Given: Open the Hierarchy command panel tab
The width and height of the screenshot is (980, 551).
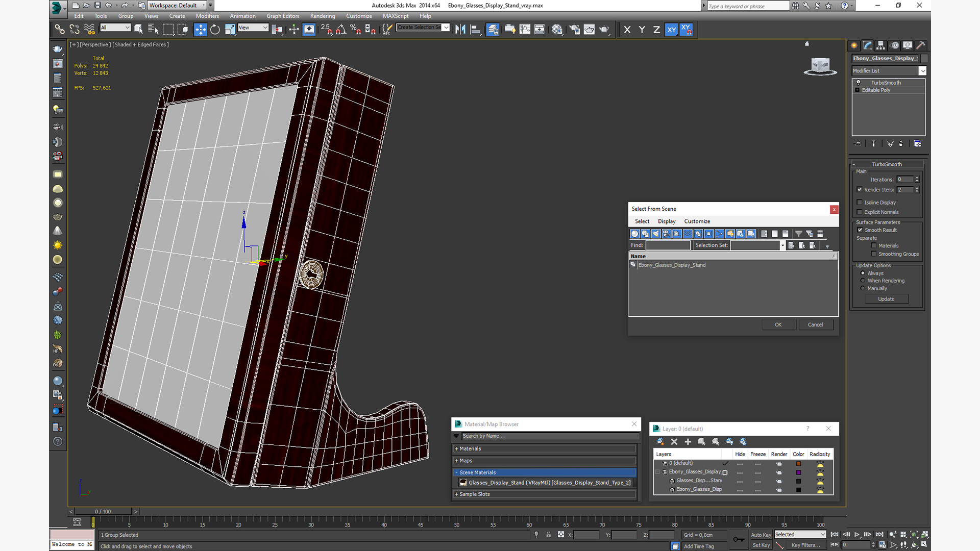Looking at the screenshot, I should (880, 45).
